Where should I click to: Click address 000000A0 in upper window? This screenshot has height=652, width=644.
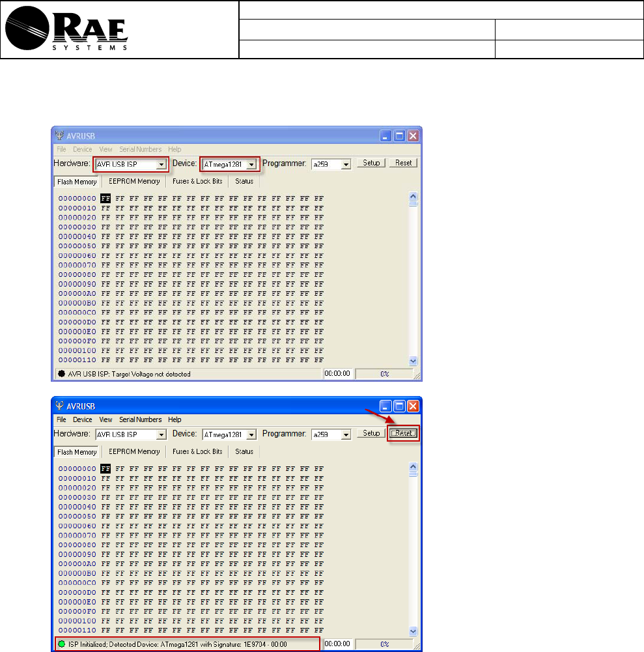(x=77, y=294)
